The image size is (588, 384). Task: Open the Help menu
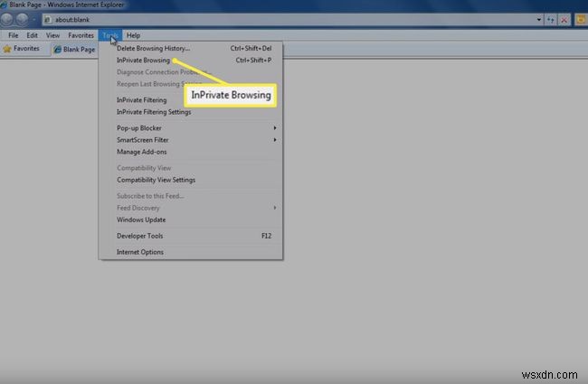[133, 35]
